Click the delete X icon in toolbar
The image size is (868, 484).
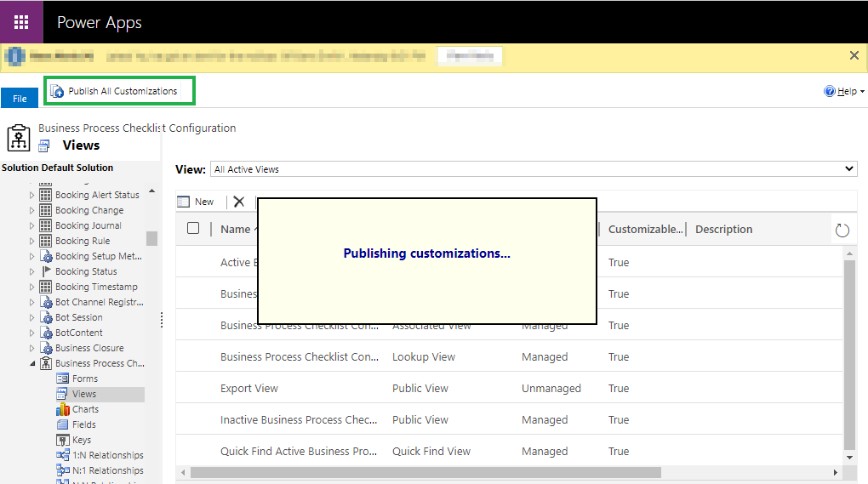[239, 202]
